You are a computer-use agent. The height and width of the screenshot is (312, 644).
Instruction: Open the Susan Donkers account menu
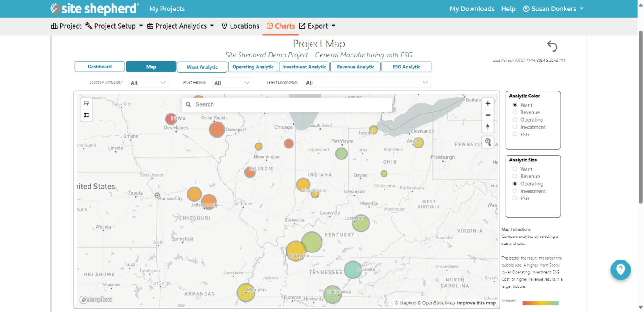[553, 9]
